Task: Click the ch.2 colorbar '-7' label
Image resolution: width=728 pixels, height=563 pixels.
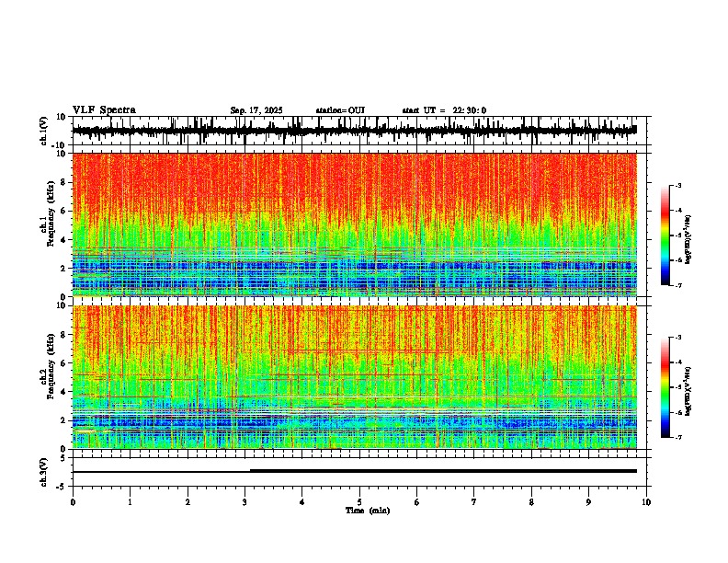Action: (677, 437)
